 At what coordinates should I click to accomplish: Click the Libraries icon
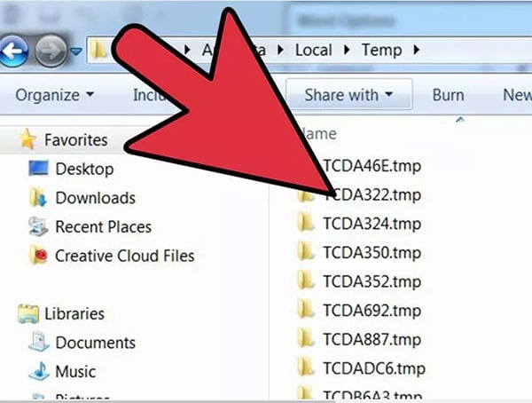(x=28, y=313)
